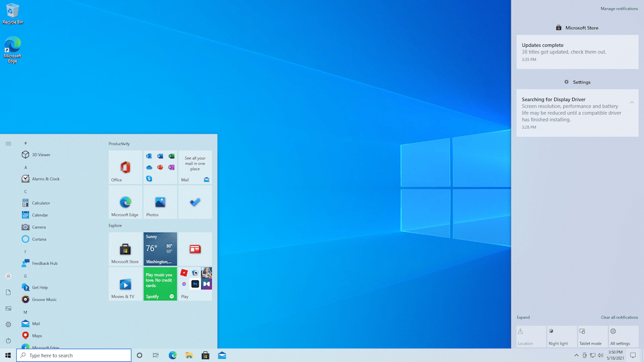Click the taskbar search box

coord(74,355)
